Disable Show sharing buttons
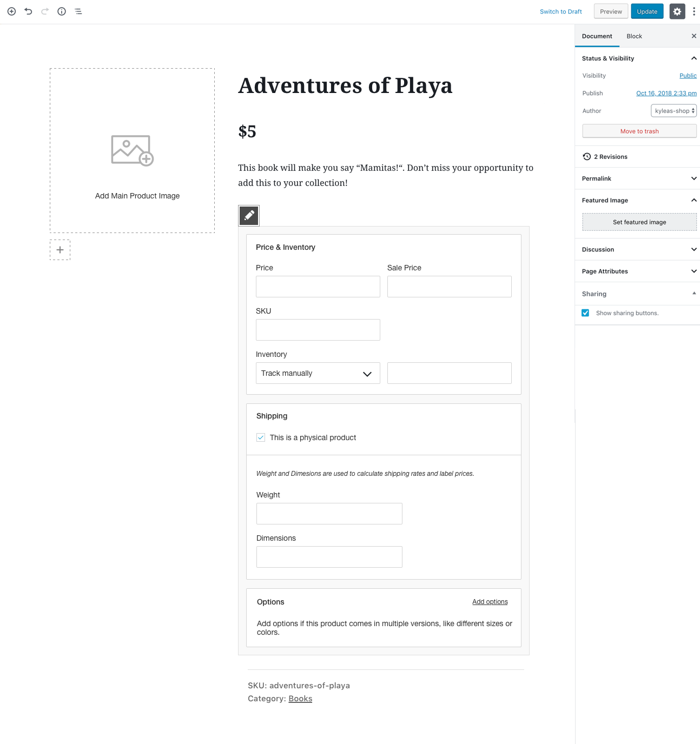This screenshot has width=700, height=744. point(585,313)
